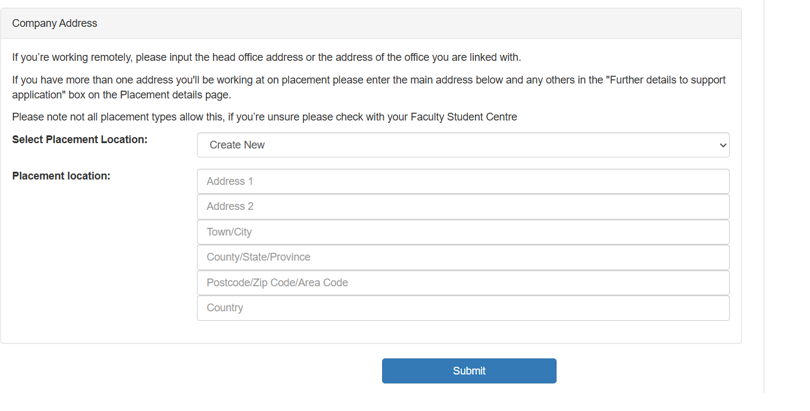Click into the Address 2 field
This screenshot has height=411, width=810.
462,206
